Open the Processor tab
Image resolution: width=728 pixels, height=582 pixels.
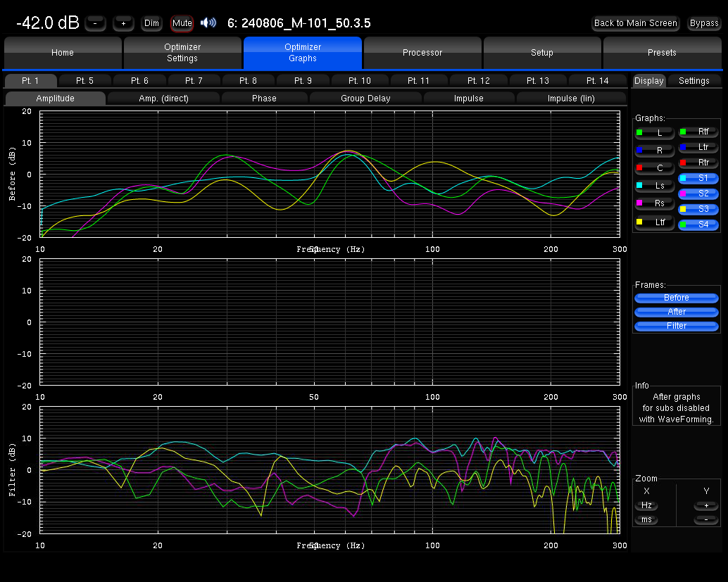pos(422,53)
